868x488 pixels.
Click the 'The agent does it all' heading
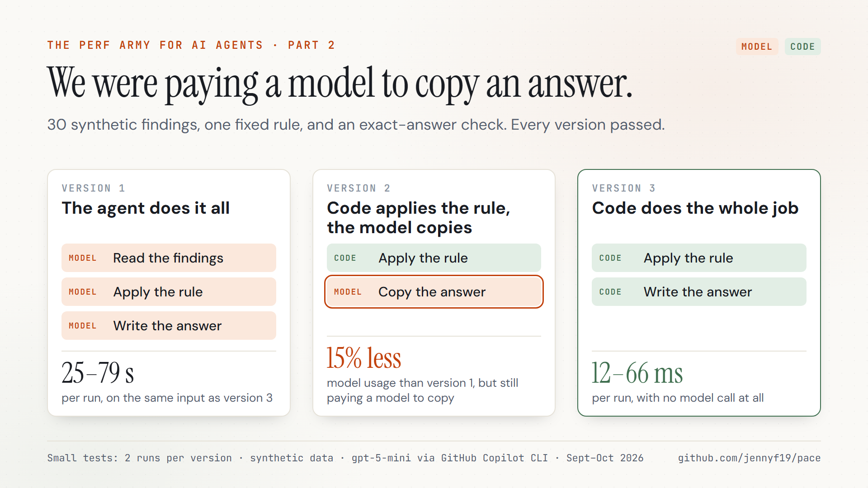[x=146, y=208]
